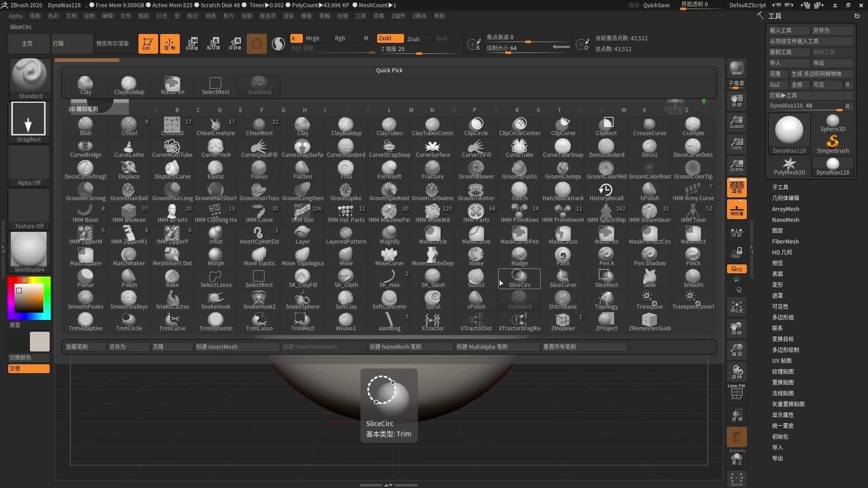Expand the ArrayMesh section

pyautogui.click(x=785, y=209)
